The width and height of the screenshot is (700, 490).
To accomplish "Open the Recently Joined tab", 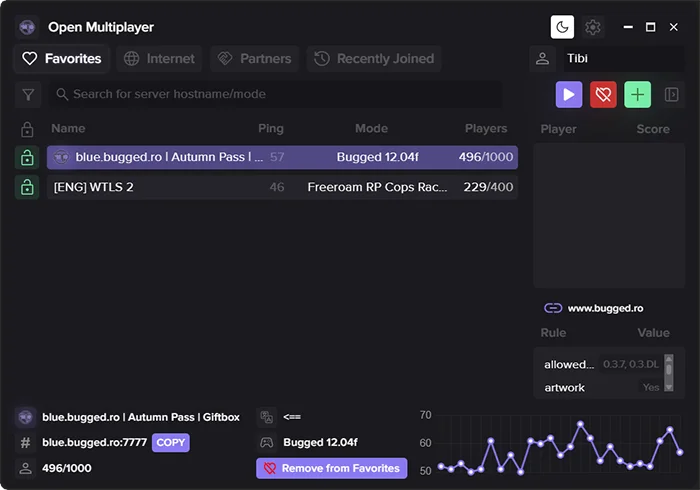I will pos(374,59).
